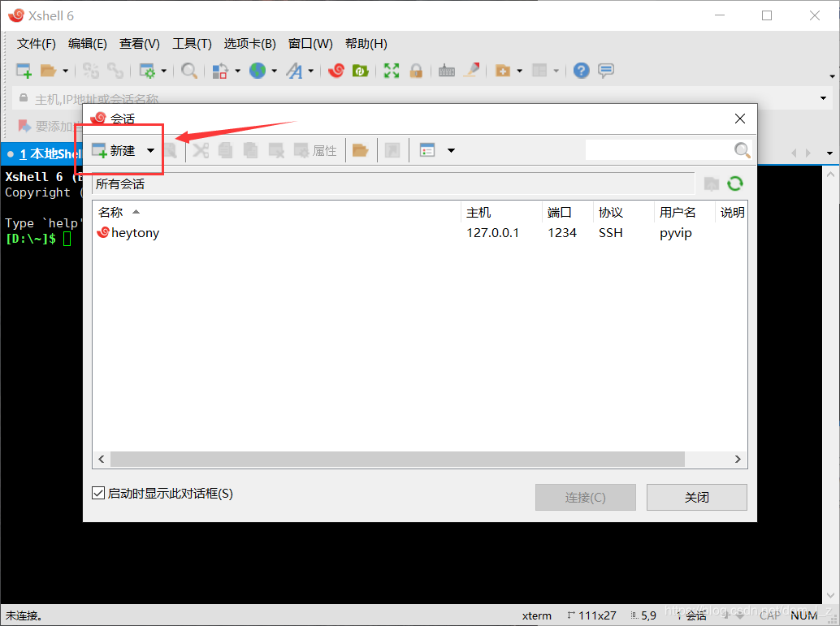Click the padlock lock screen icon
Viewport: 840px width, 626px height.
tap(416, 71)
